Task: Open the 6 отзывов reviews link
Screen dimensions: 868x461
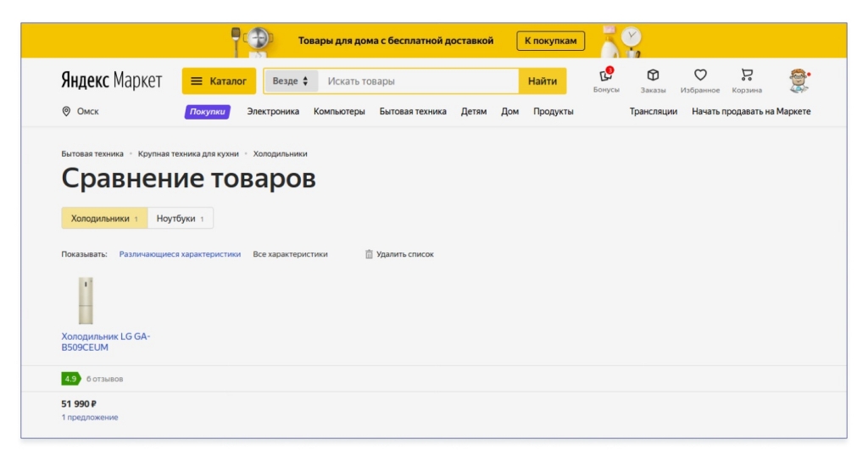Action: [104, 379]
